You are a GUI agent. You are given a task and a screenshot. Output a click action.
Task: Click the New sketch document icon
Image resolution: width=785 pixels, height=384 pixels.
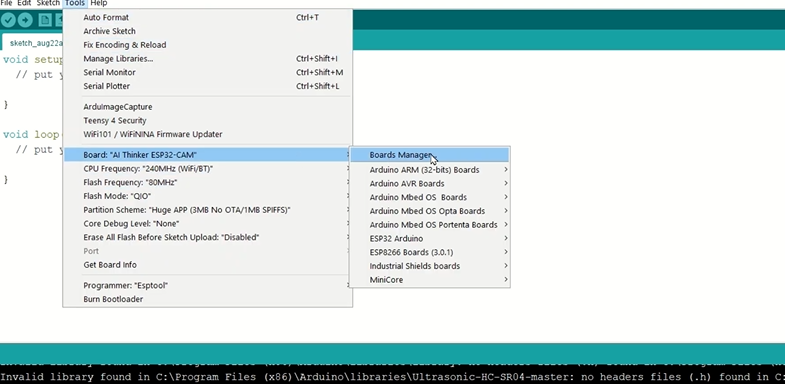(x=45, y=20)
